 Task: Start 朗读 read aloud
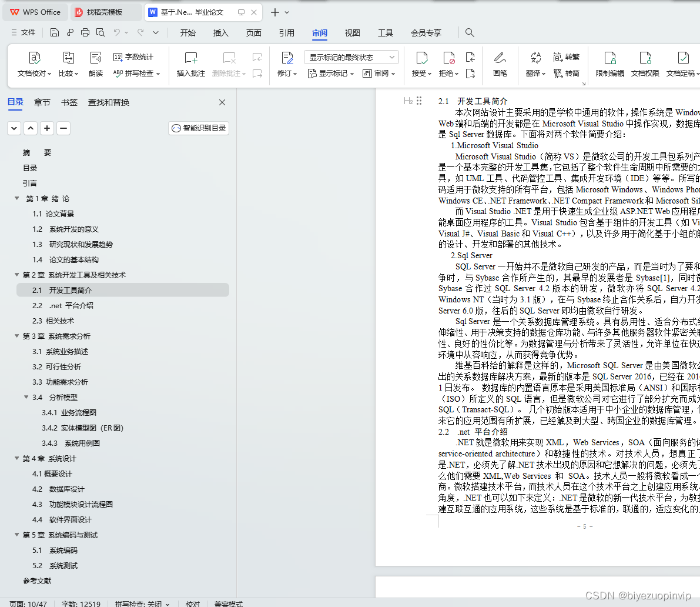tap(96, 65)
